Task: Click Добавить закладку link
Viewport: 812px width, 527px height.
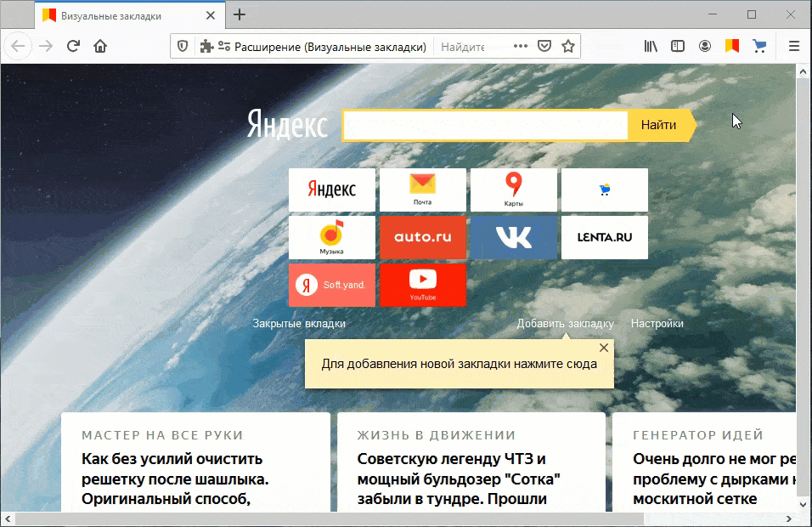Action: pyautogui.click(x=565, y=324)
